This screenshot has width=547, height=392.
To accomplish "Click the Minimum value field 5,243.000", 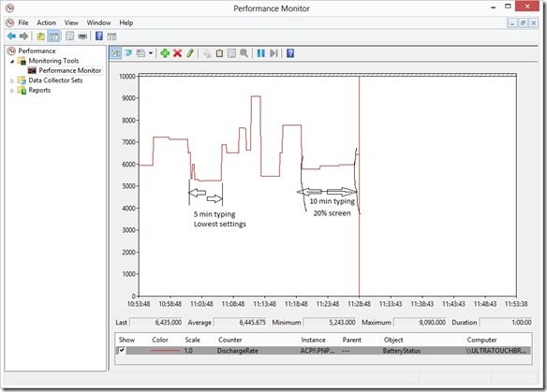I will [330, 323].
